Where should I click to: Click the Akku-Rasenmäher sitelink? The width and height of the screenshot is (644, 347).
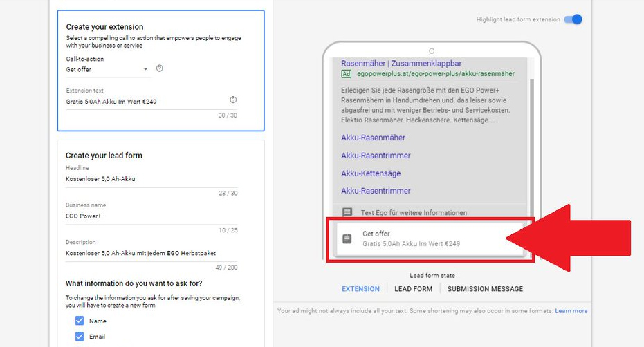point(373,138)
